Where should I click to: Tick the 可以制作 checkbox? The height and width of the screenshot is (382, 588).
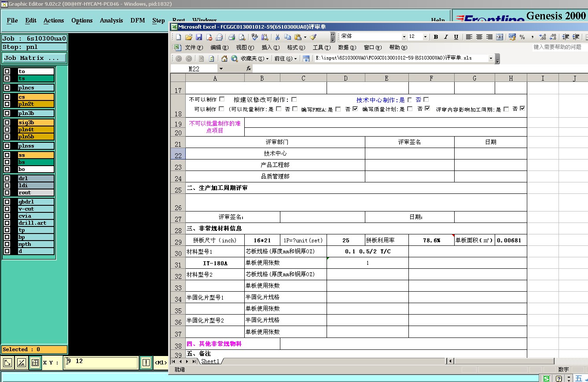(x=221, y=108)
